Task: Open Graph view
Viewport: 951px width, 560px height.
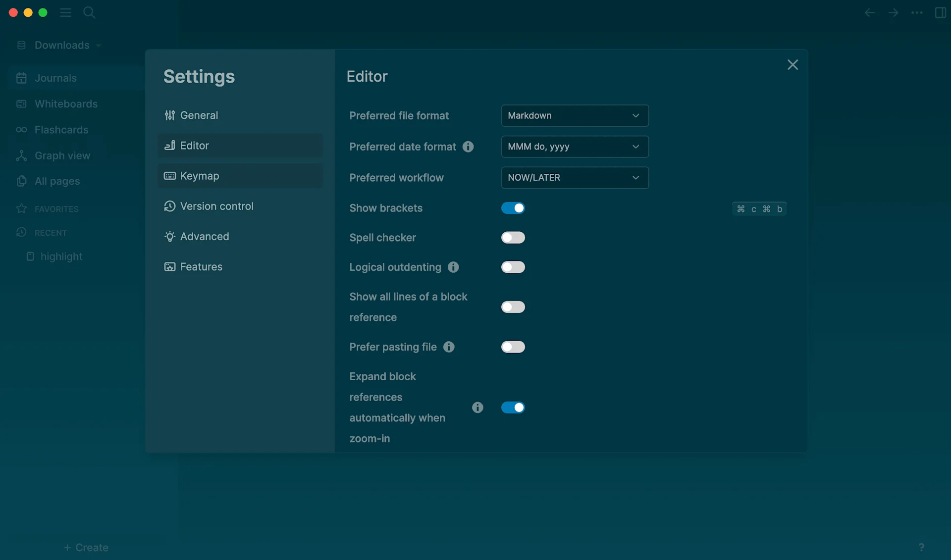Action: 62,155
